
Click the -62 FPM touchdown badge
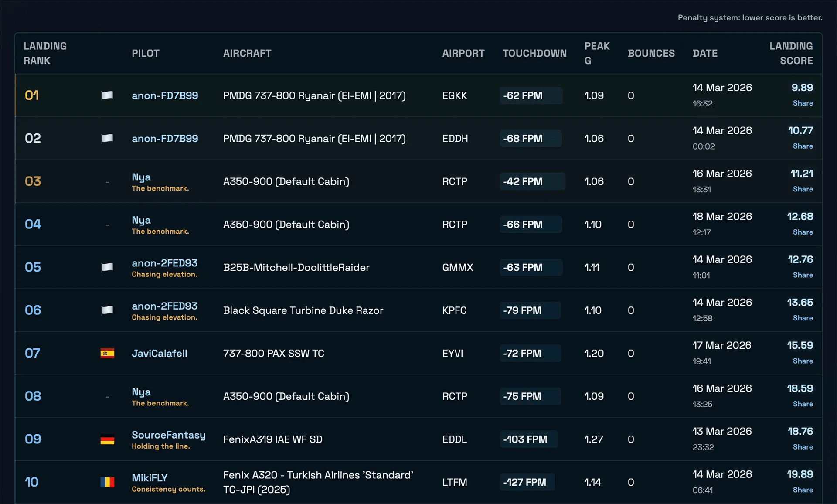pyautogui.click(x=531, y=95)
